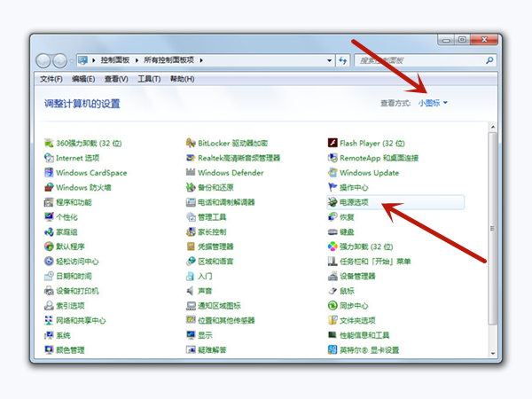The height and width of the screenshot is (399, 532).
Task: Open the 工具(T) menu
Action: 149,79
